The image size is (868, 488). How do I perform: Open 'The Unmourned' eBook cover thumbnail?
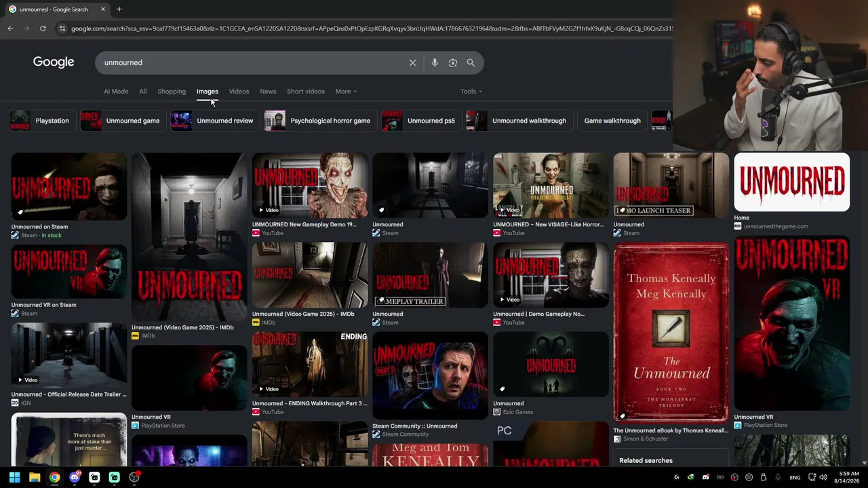tap(671, 333)
